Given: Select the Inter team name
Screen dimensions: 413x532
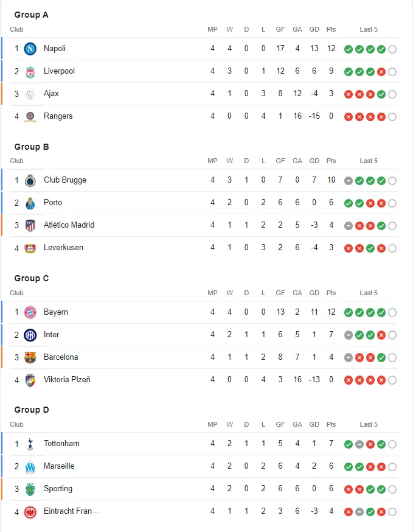Looking at the screenshot, I should pyautogui.click(x=51, y=335).
